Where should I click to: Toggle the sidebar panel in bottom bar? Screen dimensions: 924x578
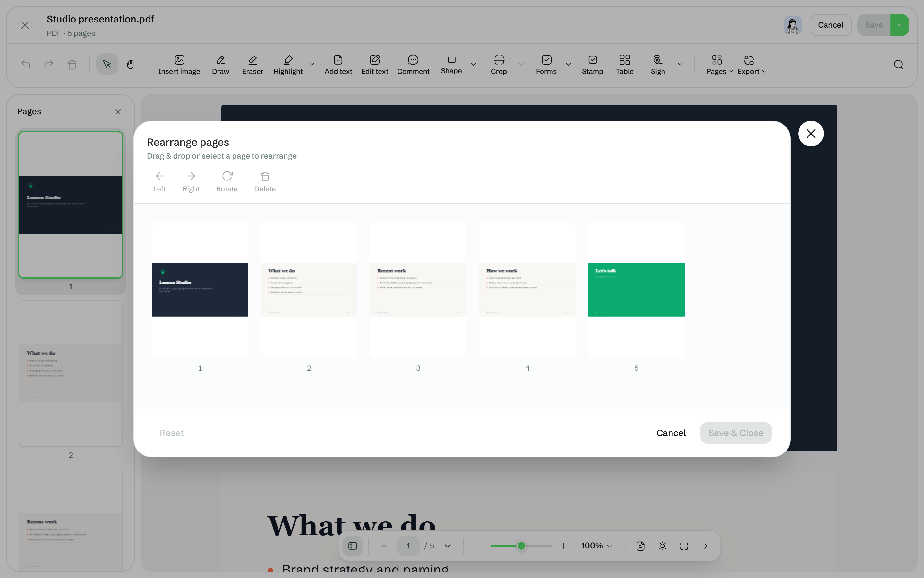tap(352, 546)
